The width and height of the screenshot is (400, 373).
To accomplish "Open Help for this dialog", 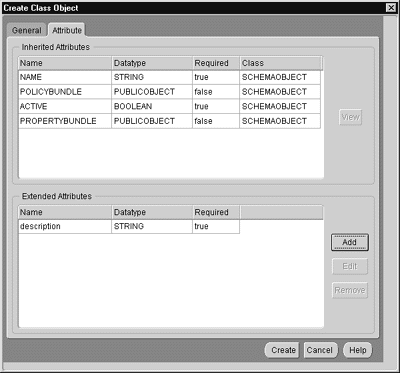I will [358, 350].
